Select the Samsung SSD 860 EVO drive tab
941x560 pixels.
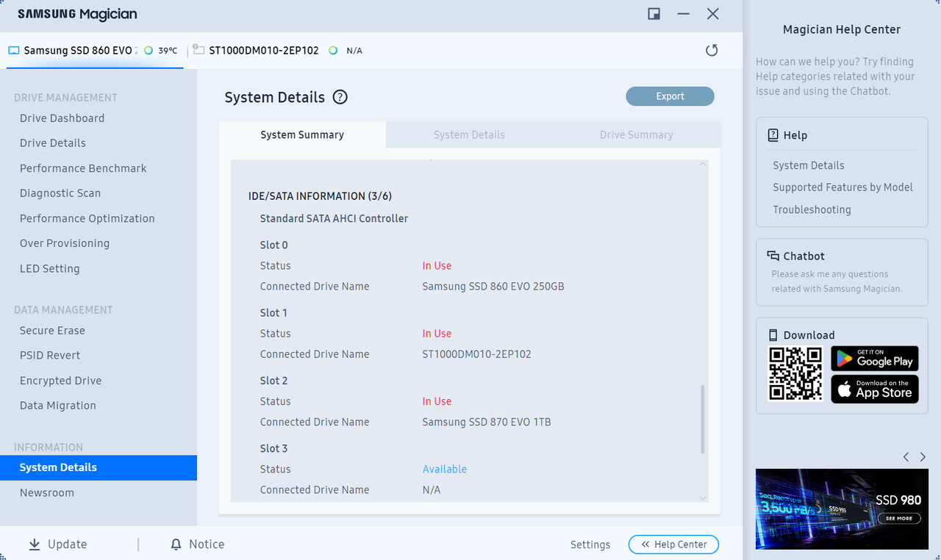95,51
